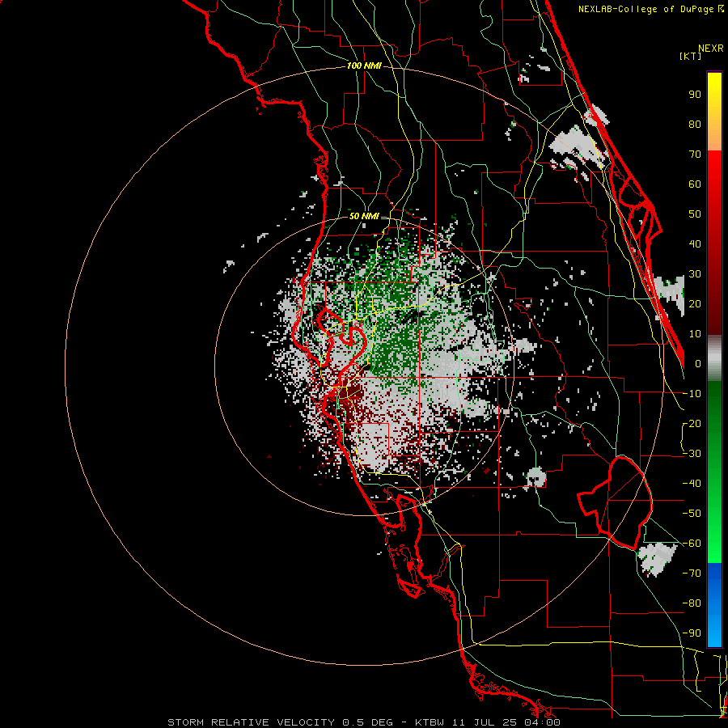Click the -30 value on the velocity scale
Screen dimensions: 728x728
[692, 454]
